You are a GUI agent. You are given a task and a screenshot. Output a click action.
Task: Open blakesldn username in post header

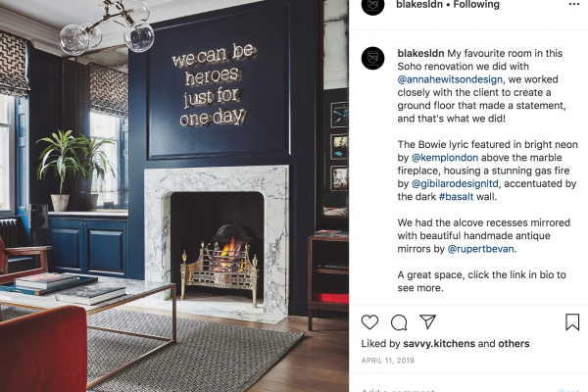click(419, 5)
